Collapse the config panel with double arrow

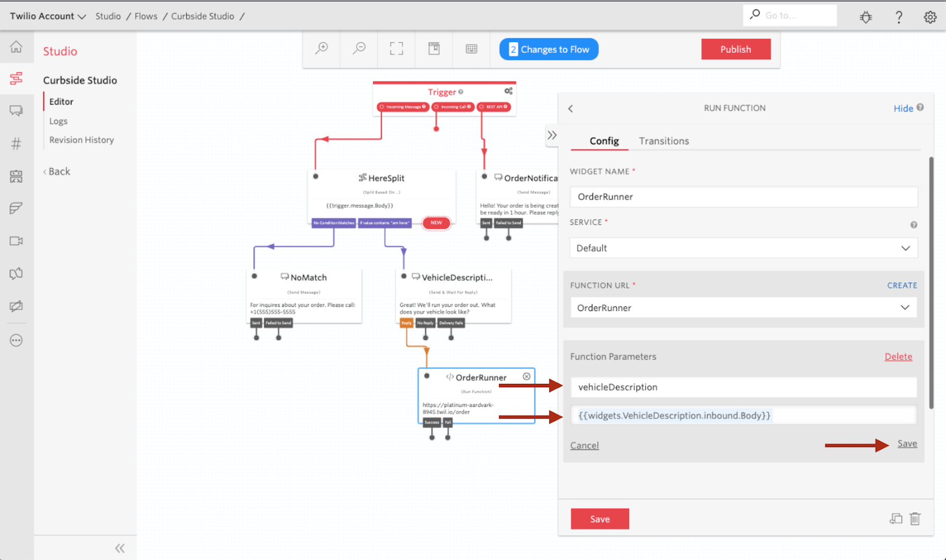[x=552, y=135]
